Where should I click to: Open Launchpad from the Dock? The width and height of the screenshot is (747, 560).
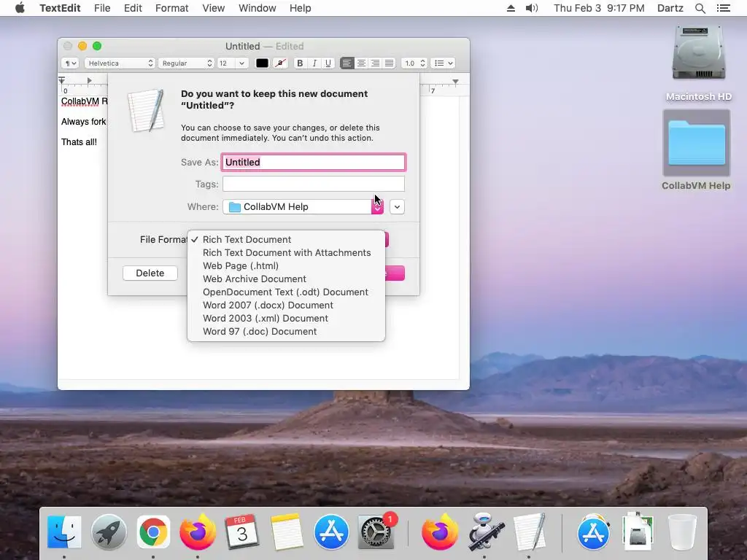coord(109,532)
